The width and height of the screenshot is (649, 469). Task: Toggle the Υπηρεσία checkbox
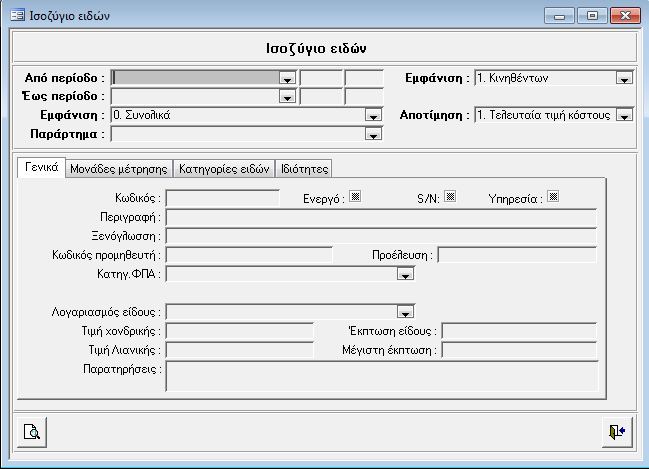553,197
